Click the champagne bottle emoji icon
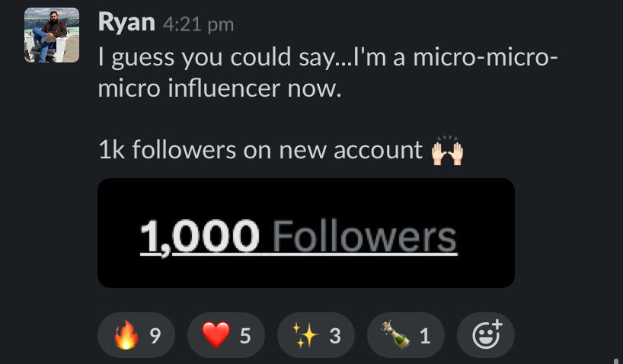This screenshot has height=364, width=623. (395, 335)
